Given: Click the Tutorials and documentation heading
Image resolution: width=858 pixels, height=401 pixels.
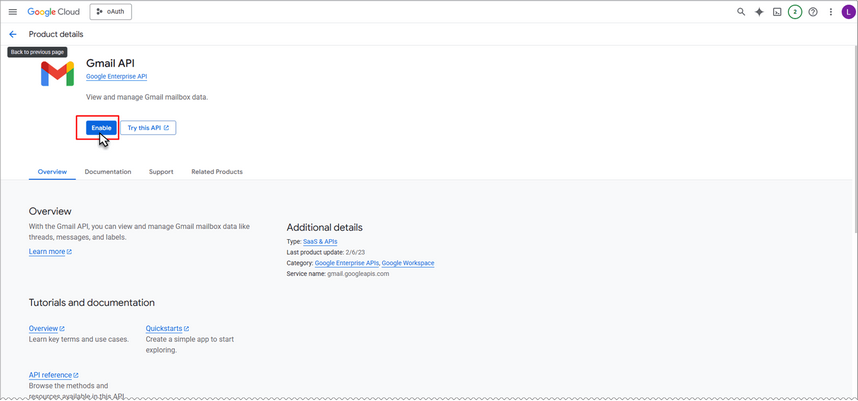Looking at the screenshot, I should pyautogui.click(x=92, y=303).
